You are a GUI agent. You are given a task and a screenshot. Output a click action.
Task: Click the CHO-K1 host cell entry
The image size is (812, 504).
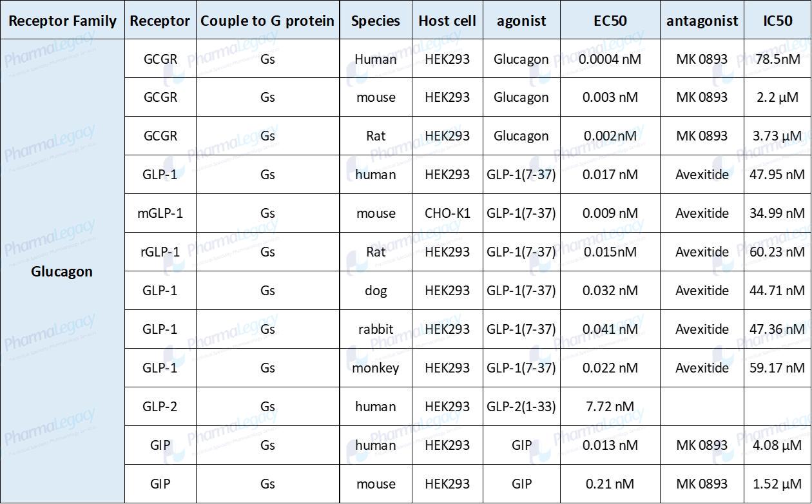[447, 213]
